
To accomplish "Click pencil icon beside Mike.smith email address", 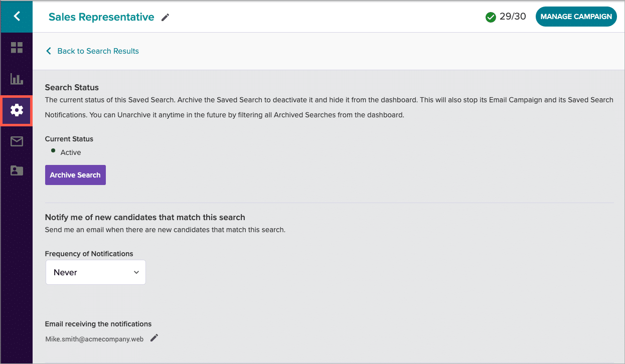I will [154, 338].
